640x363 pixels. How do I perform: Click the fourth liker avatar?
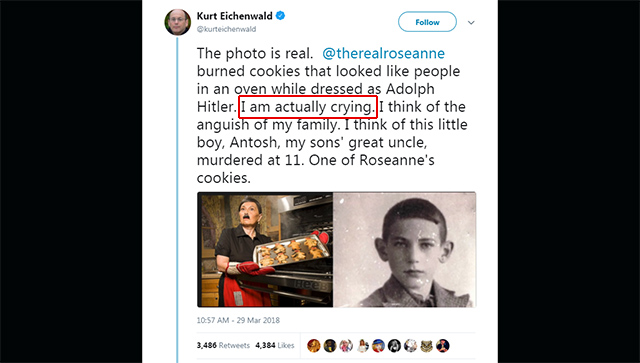tap(362, 346)
